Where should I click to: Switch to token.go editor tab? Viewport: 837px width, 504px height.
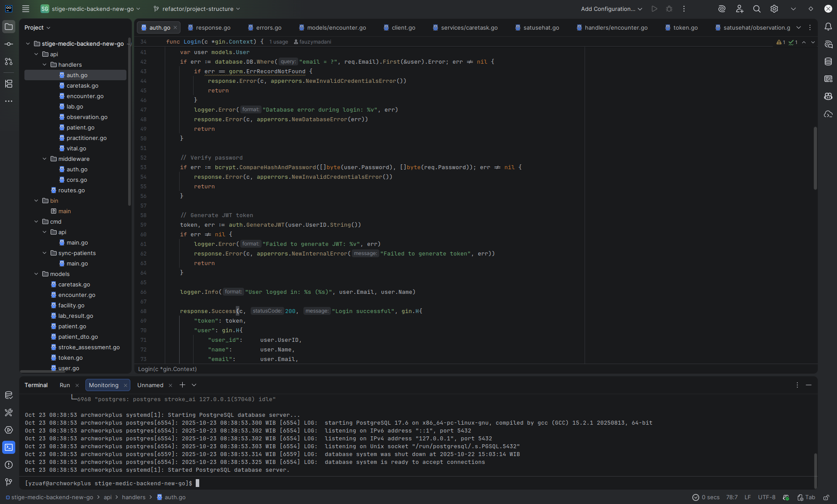[682, 27]
